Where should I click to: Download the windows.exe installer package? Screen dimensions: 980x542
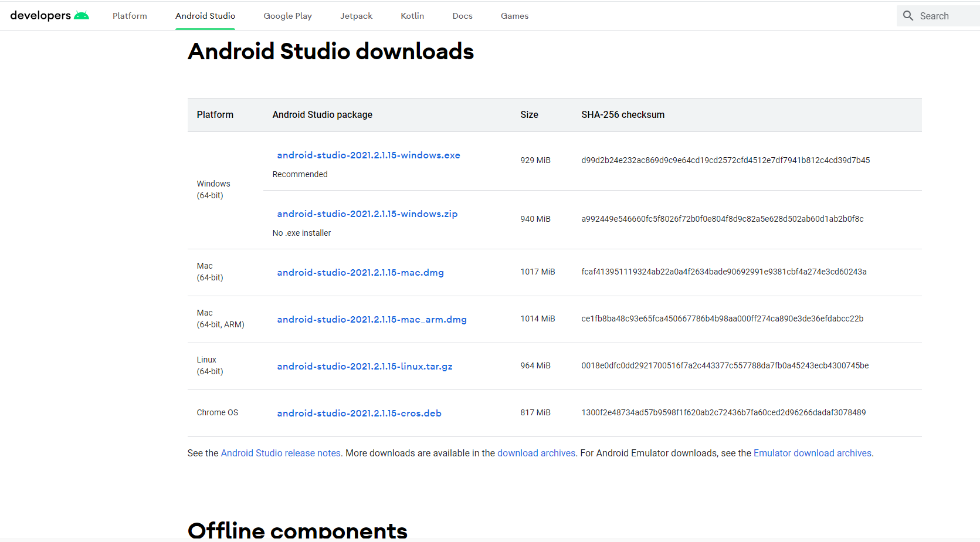pyautogui.click(x=368, y=155)
